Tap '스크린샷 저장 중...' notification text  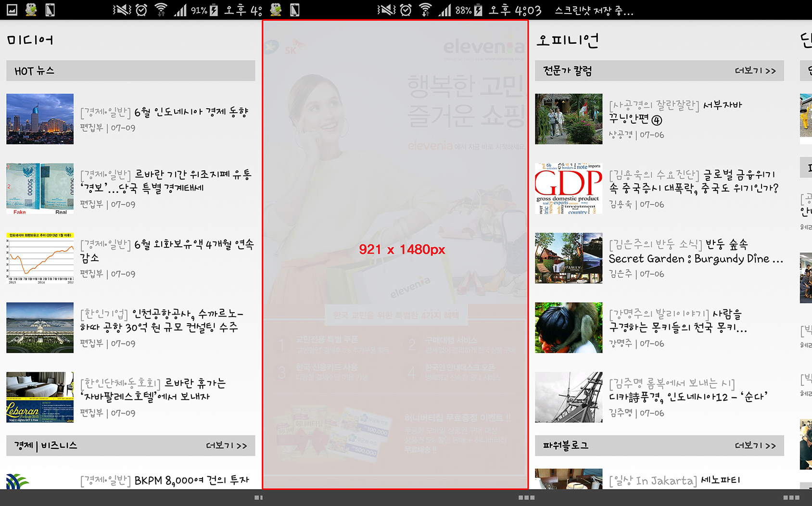[x=594, y=11]
